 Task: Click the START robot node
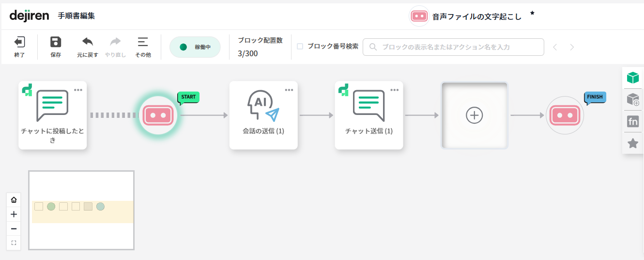[158, 115]
